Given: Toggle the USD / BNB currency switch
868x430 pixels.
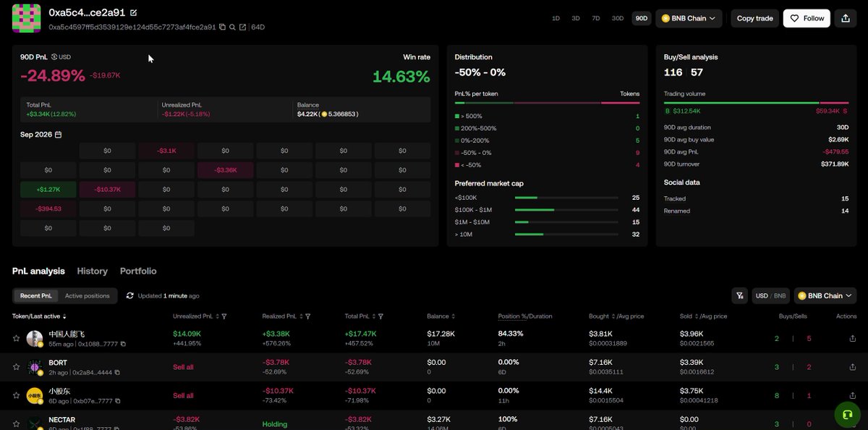Looking at the screenshot, I should tap(770, 295).
